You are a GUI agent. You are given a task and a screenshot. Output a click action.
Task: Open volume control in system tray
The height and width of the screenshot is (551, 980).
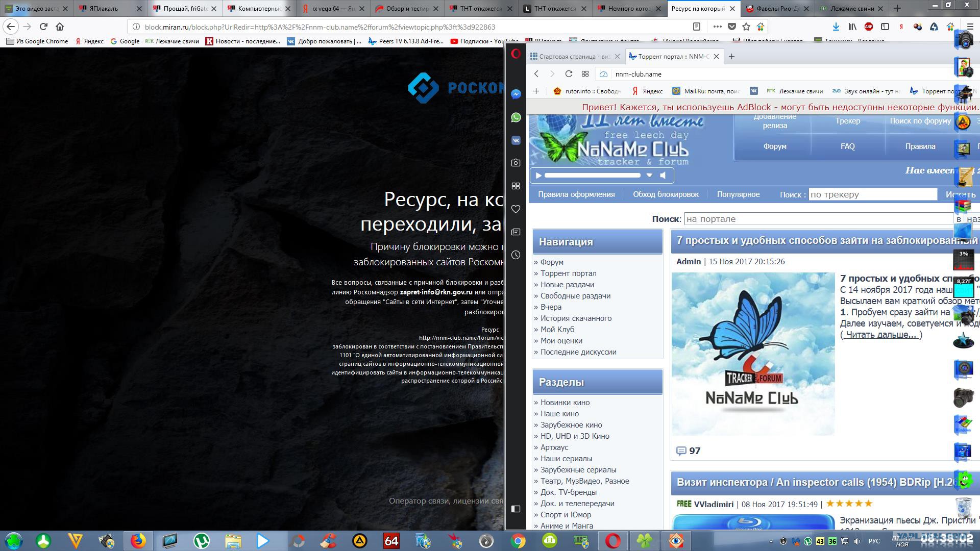tap(857, 541)
